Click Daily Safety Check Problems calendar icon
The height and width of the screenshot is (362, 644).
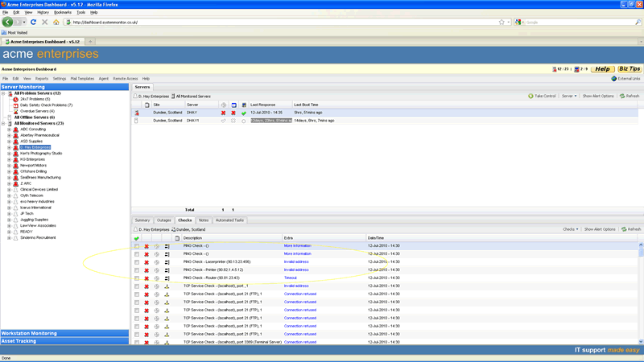[15, 105]
